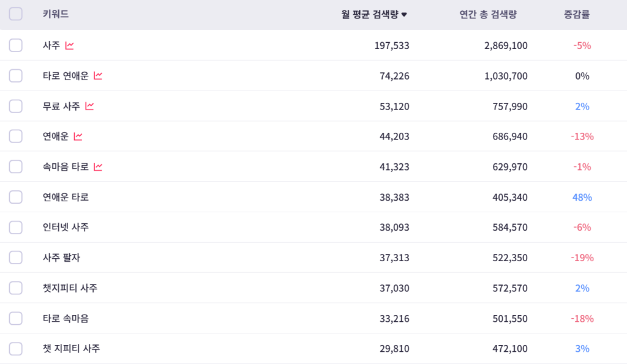
Task: Open the 사주 팔자 keyword
Action: [61, 258]
